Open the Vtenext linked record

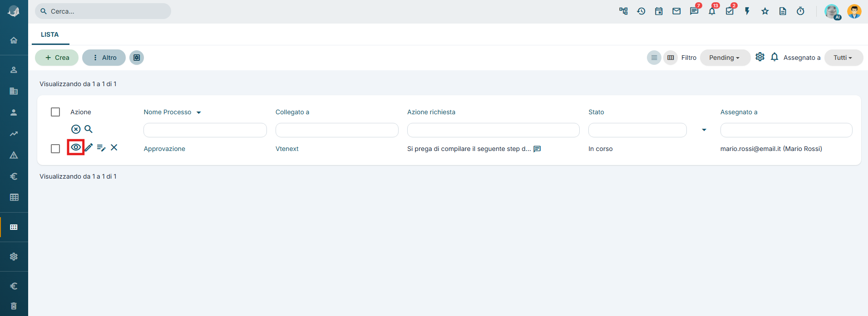coord(287,149)
